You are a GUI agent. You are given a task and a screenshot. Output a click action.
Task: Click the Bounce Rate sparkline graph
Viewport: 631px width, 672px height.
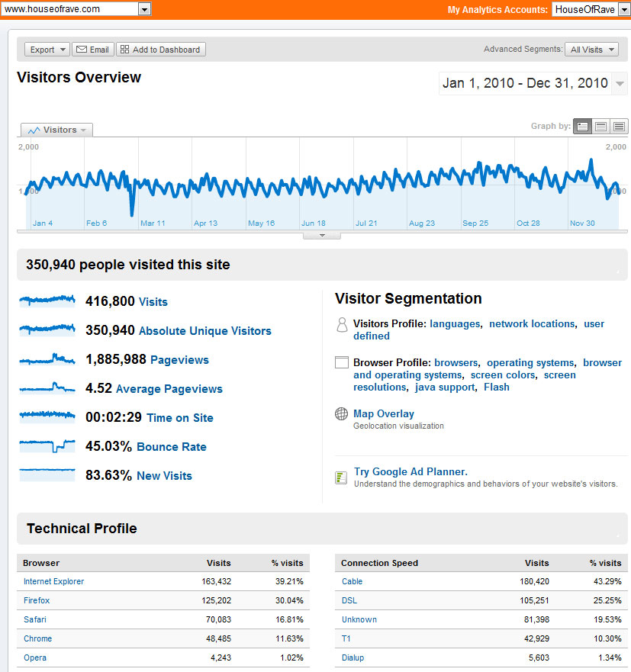click(47, 446)
